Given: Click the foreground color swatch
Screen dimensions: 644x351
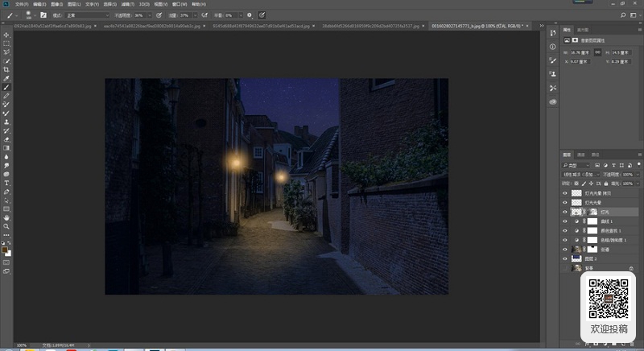Looking at the screenshot, I should pyautogui.click(x=5, y=250).
